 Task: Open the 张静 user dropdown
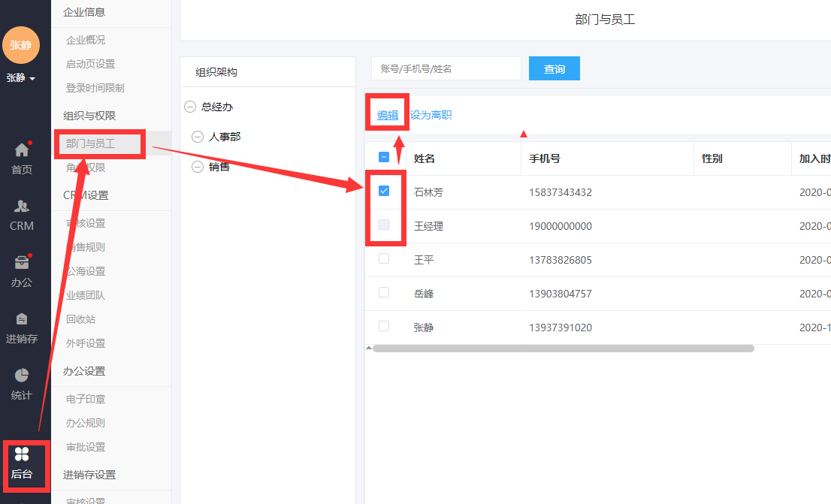coord(21,78)
